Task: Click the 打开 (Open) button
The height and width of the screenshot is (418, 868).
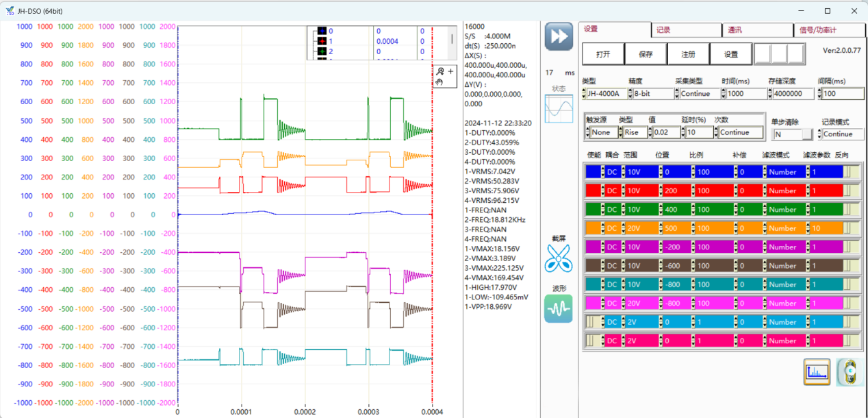Action: pos(603,54)
